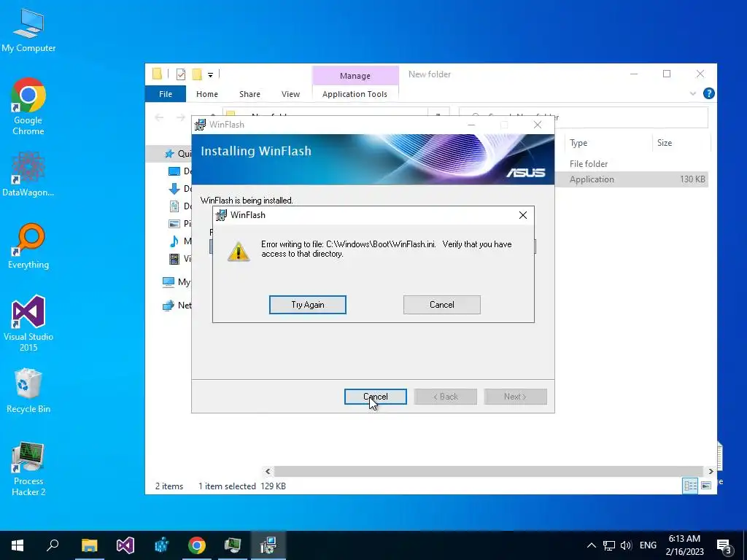Switch to the Share ribbon tab
Image resolution: width=747 pixels, height=560 pixels.
(x=249, y=94)
